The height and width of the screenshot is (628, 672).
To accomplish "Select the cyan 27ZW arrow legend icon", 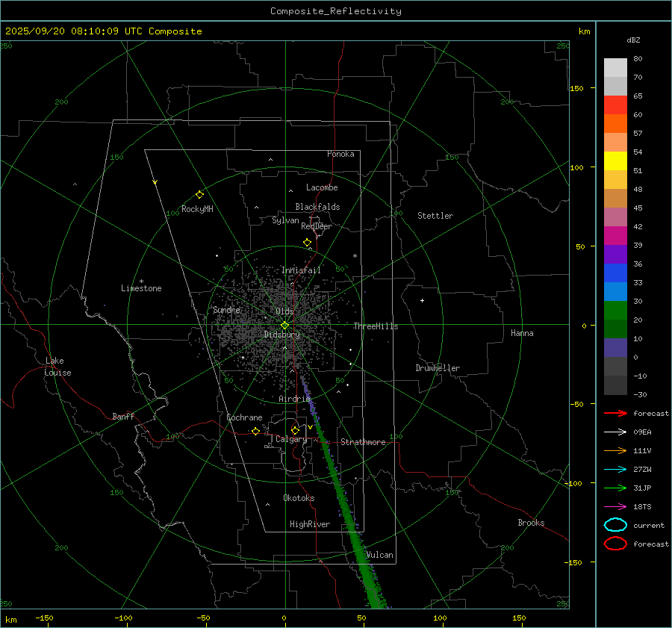I will tap(615, 469).
